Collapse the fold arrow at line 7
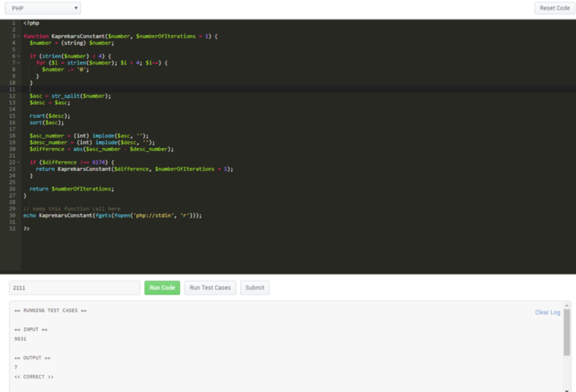The image size is (576, 392). (18, 63)
